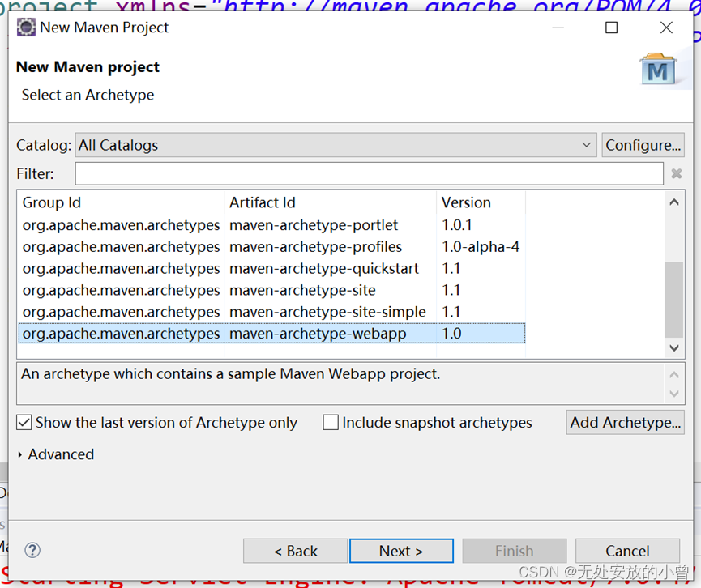Select maven-archetype-webapp row
The image size is (701, 588).
pyautogui.click(x=271, y=334)
